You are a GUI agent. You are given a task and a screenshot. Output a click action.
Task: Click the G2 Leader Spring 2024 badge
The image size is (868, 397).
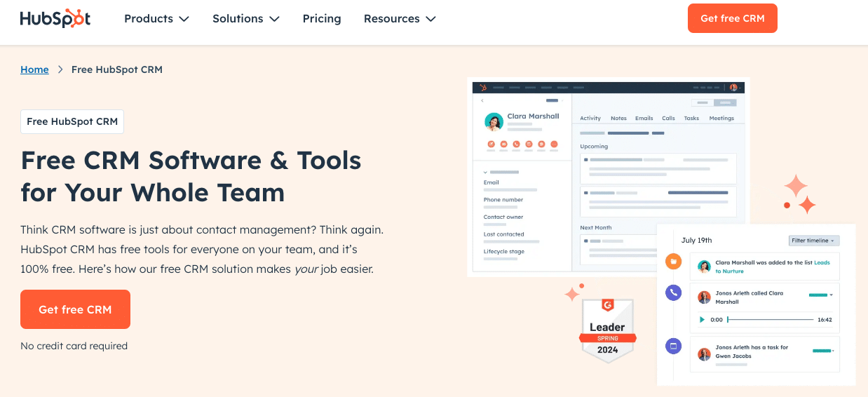click(x=607, y=330)
